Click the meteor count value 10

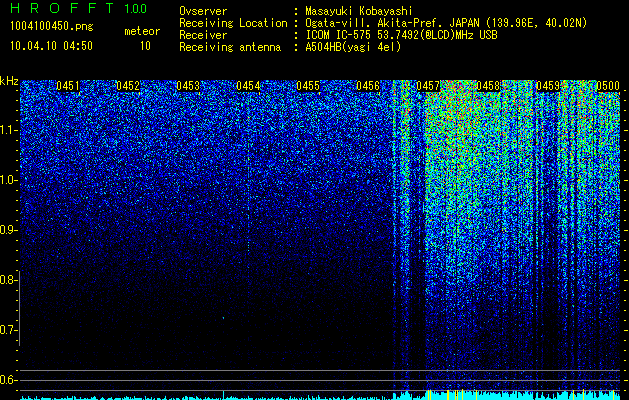[145, 46]
